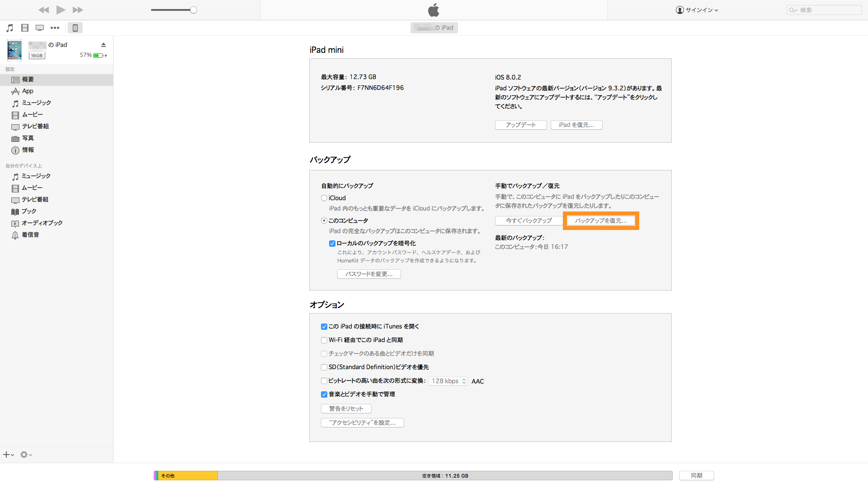Toggle チェックマークのある曲とビデオだけを同期 checkbox
Screen dimensions: 868x488
click(324, 354)
